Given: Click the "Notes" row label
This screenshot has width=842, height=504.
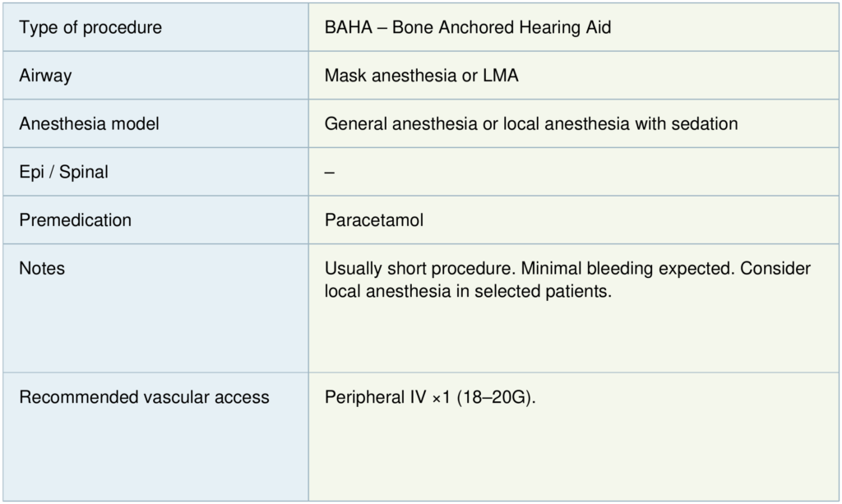Looking at the screenshot, I should coord(42,269).
